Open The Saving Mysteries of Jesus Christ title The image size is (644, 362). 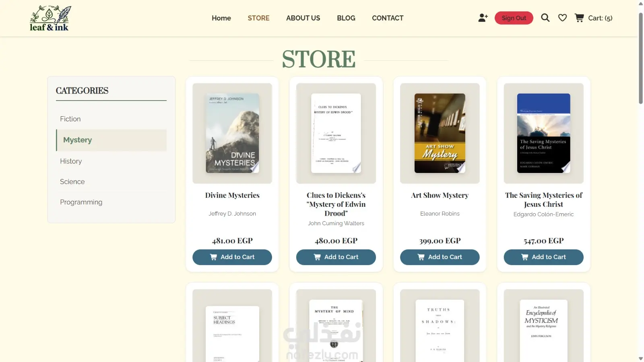(544, 200)
